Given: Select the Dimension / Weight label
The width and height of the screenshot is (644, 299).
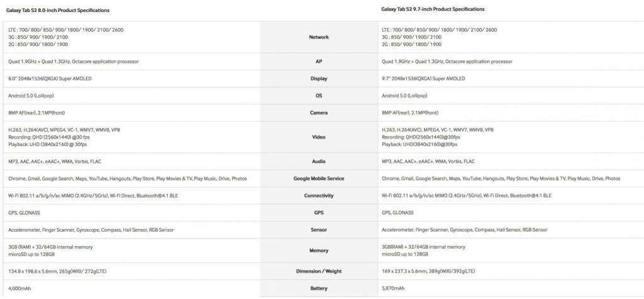Looking at the screenshot, I should pyautogui.click(x=319, y=271).
